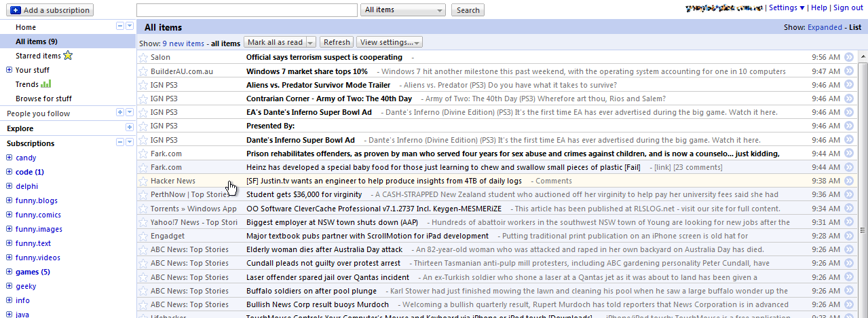868x318 pixels.
Task: Open the Settings menu
Action: click(x=787, y=7)
